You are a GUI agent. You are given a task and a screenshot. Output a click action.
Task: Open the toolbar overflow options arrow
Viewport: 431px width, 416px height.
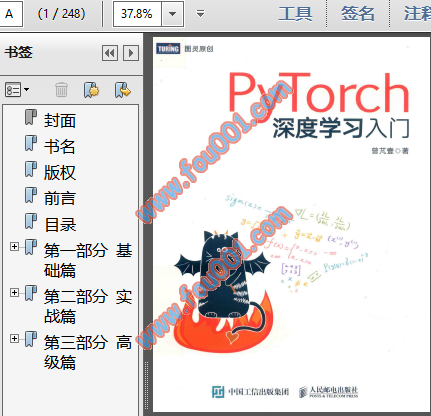pos(200,14)
